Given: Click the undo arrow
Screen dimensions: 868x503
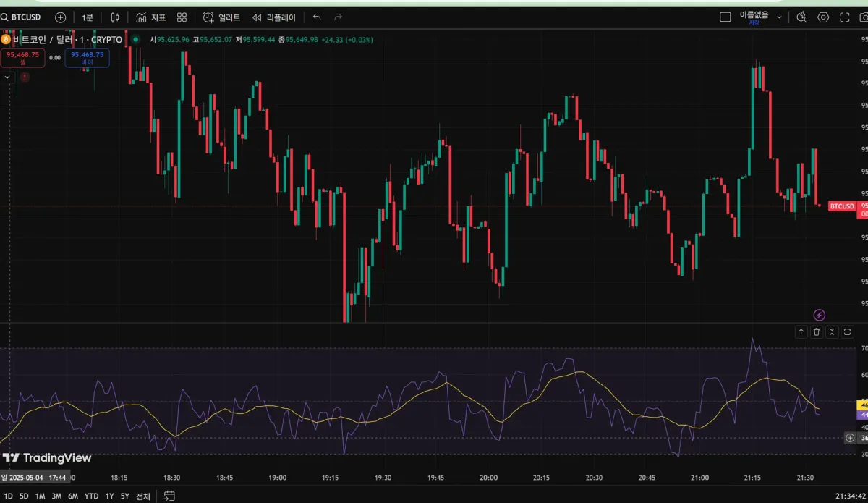Looking at the screenshot, I should point(317,17).
